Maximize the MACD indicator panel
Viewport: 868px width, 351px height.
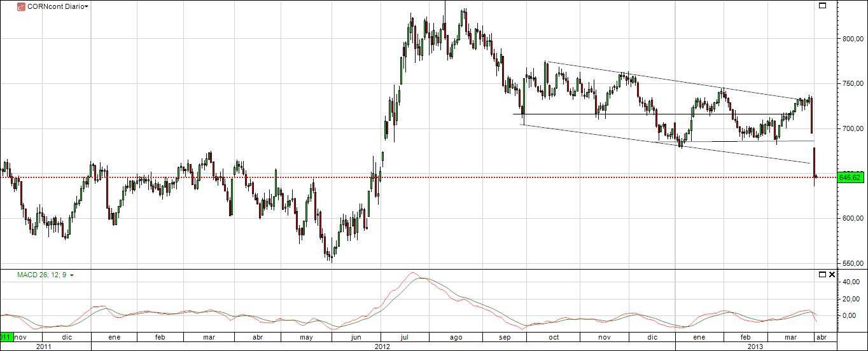point(822,275)
